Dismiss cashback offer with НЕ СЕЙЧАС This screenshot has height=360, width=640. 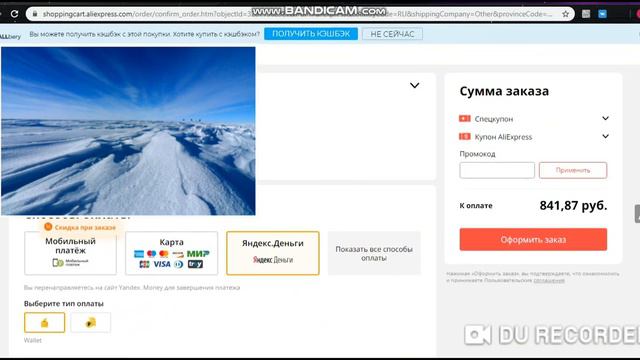[392, 34]
